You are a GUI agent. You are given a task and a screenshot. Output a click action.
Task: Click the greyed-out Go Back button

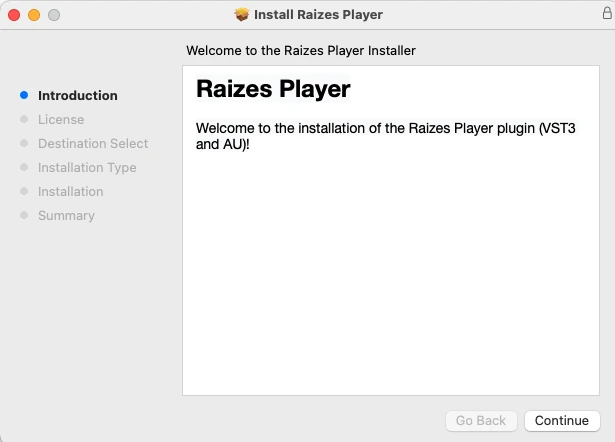click(481, 420)
